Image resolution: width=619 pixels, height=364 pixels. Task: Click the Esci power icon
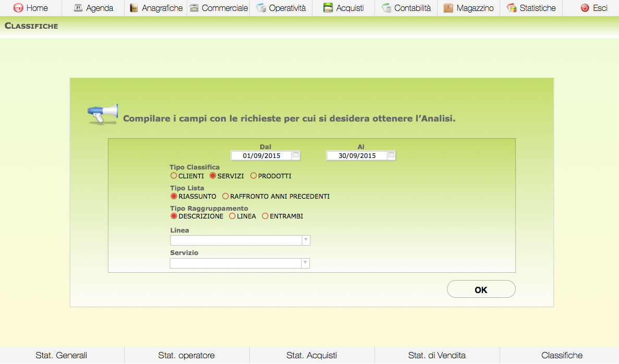pos(585,8)
